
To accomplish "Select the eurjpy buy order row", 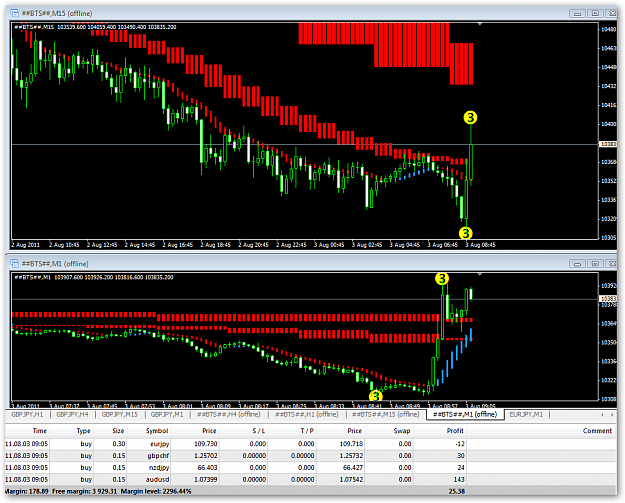I will point(311,444).
